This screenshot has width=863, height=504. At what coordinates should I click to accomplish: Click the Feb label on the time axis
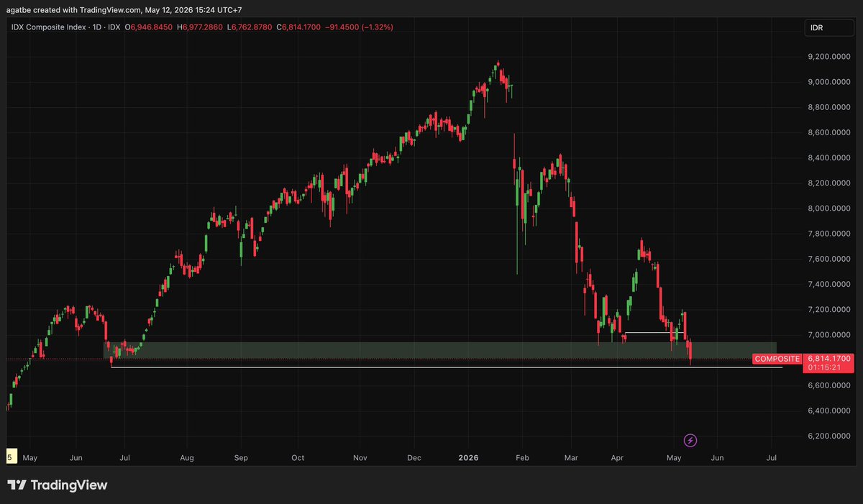point(523,457)
